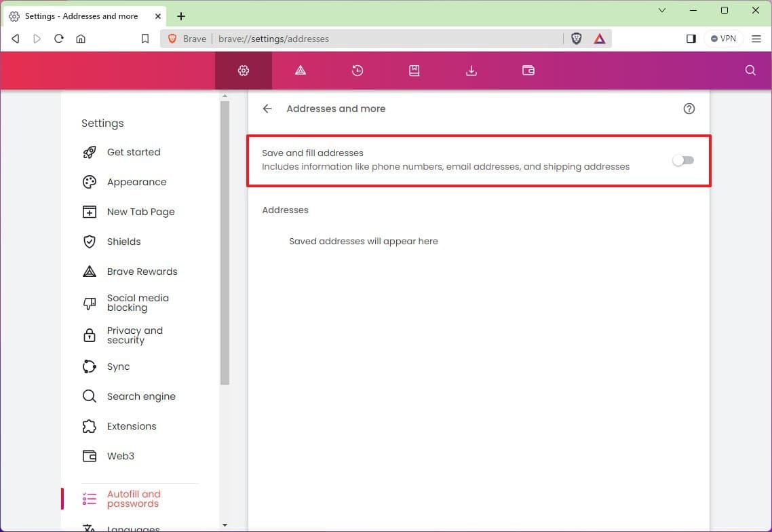Select Appearance in settings sidebar
The image size is (772, 532).
136,182
